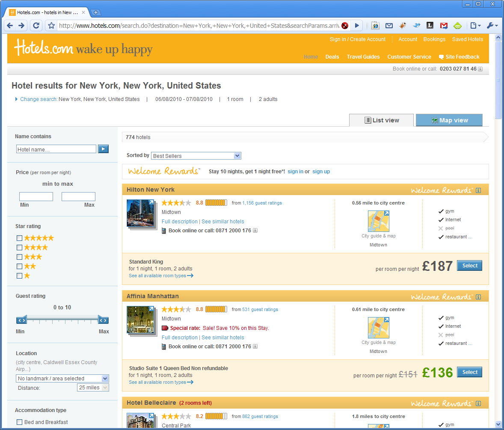
Task: Open Hilton New York city guide map icon
Action: (378, 221)
